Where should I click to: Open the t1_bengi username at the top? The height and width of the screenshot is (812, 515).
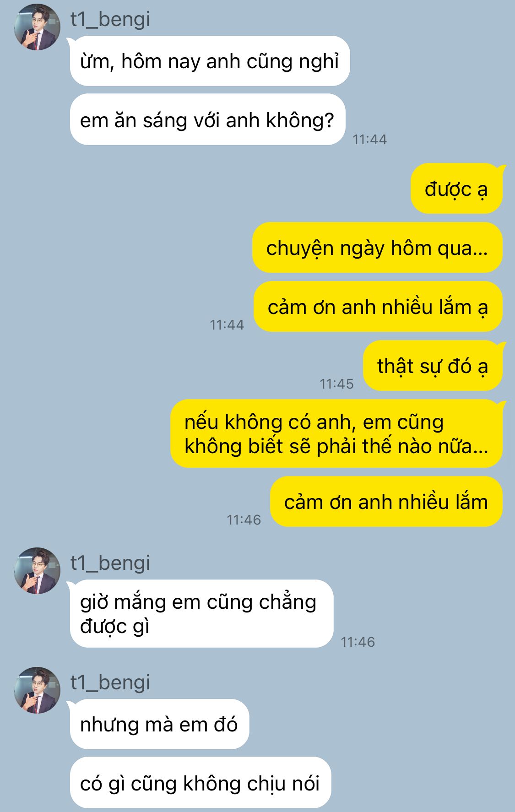(110, 19)
